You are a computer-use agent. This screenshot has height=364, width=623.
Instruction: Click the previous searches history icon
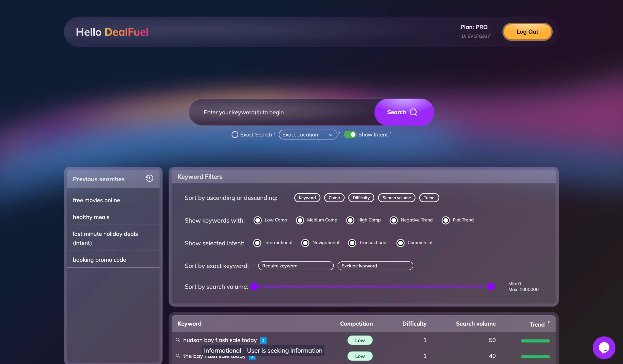(x=149, y=178)
